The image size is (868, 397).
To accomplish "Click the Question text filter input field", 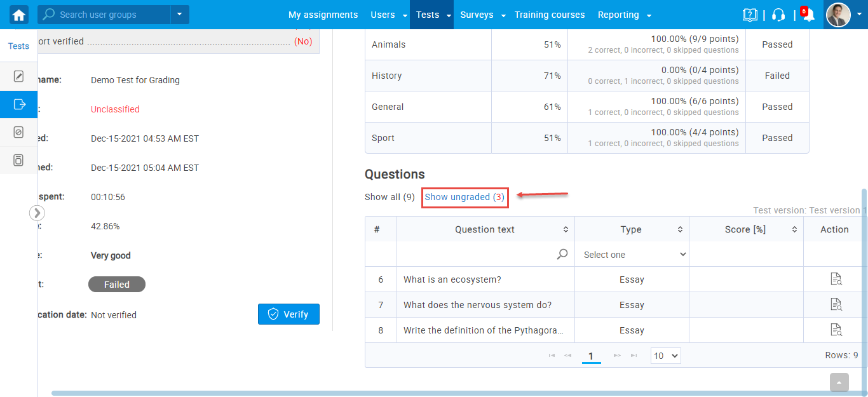I will coord(478,255).
